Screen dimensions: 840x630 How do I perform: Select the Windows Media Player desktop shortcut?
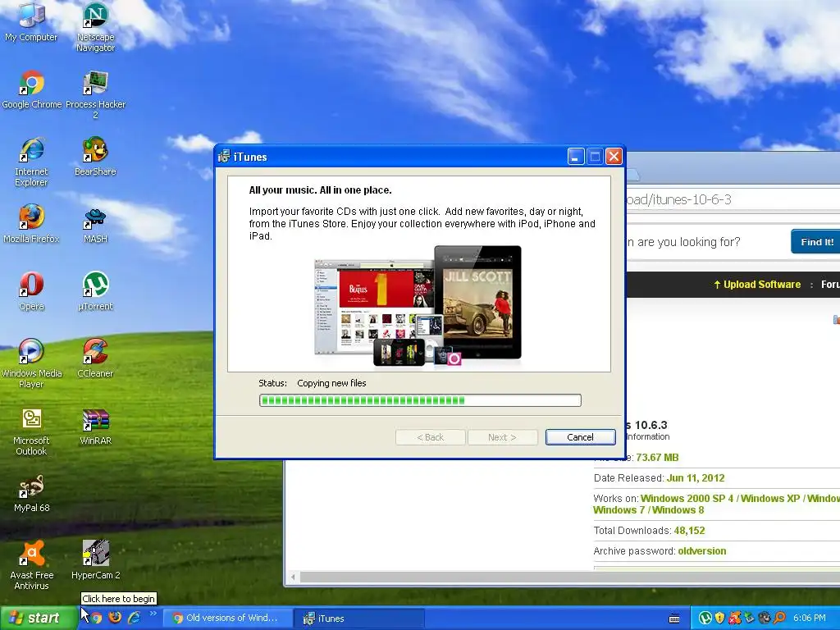pyautogui.click(x=31, y=363)
